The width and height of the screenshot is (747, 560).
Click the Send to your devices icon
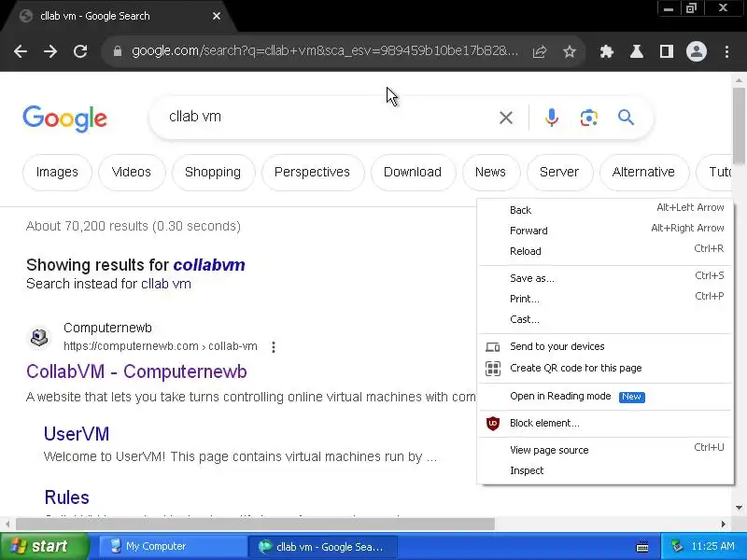tap(493, 346)
